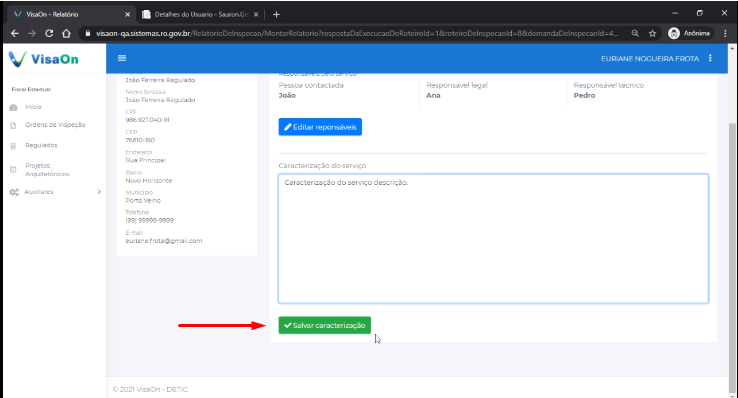Switch to Detalhes do Usuario - Sauron tab
Viewport: 738px width, 398px height.
click(x=201, y=15)
